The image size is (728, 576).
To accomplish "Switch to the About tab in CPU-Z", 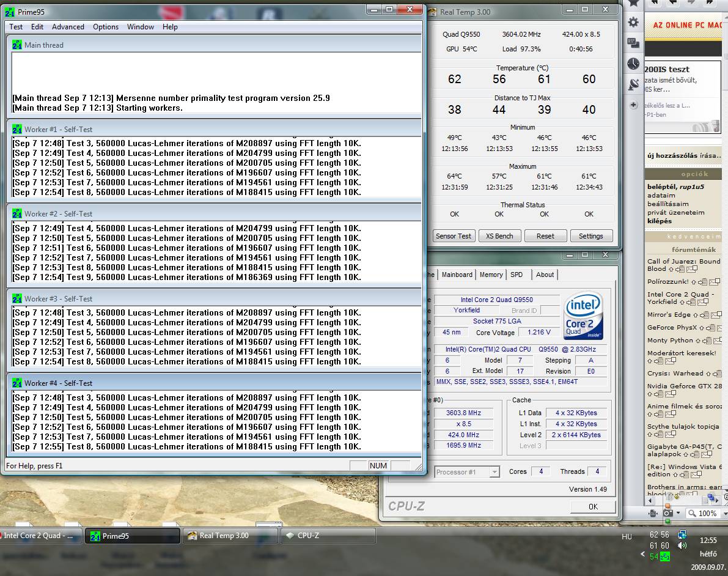I will 545,275.
